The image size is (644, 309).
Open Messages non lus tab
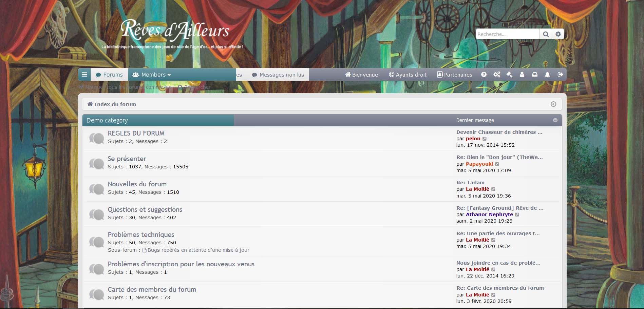(x=278, y=75)
